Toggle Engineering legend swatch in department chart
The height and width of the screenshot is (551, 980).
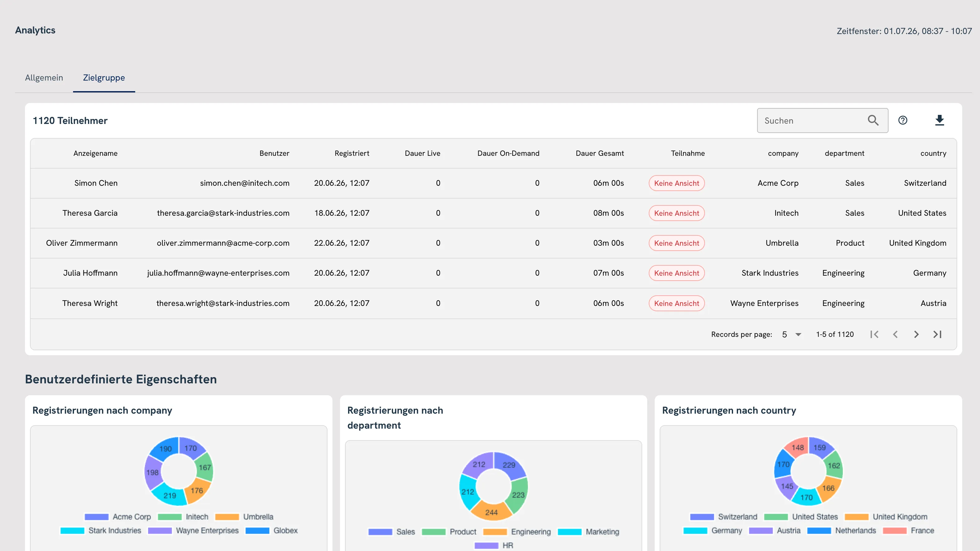(495, 532)
